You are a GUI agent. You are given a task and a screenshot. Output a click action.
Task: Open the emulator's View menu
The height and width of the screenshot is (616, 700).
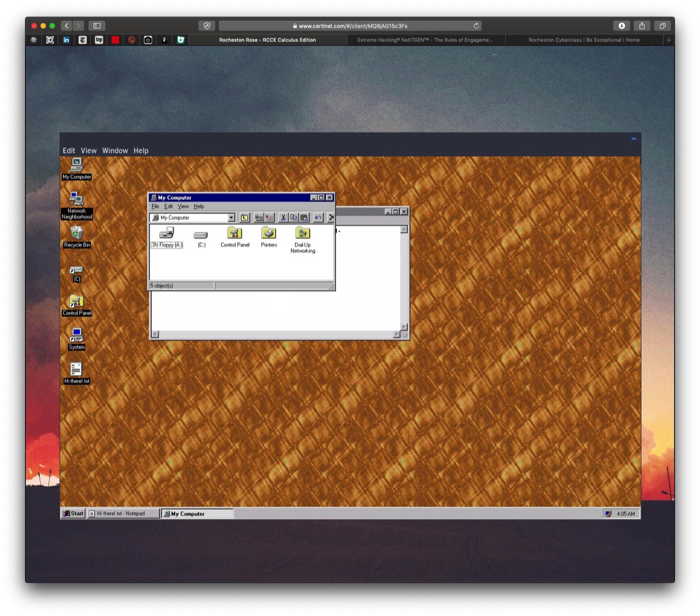(89, 150)
